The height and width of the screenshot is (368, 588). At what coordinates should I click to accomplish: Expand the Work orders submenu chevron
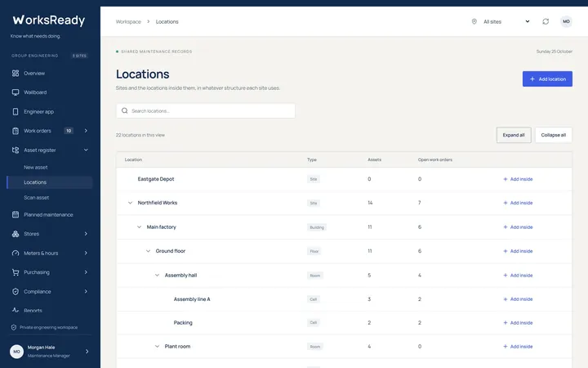point(86,131)
